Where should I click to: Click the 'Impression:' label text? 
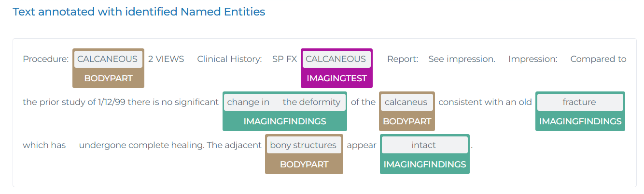coord(532,59)
